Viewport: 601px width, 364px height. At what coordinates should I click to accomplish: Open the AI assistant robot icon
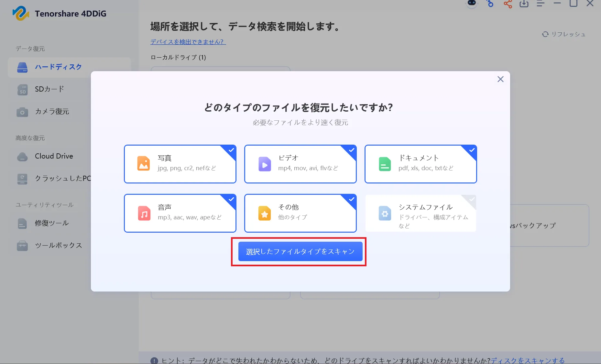click(x=472, y=4)
